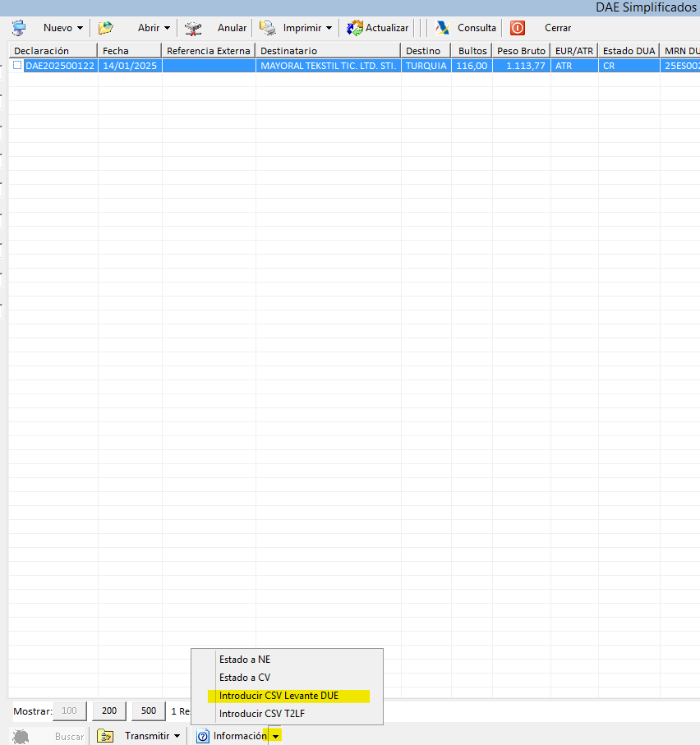This screenshot has width=700, height=745.
Task: Click the Actualizar refresh icon
Action: [355, 28]
